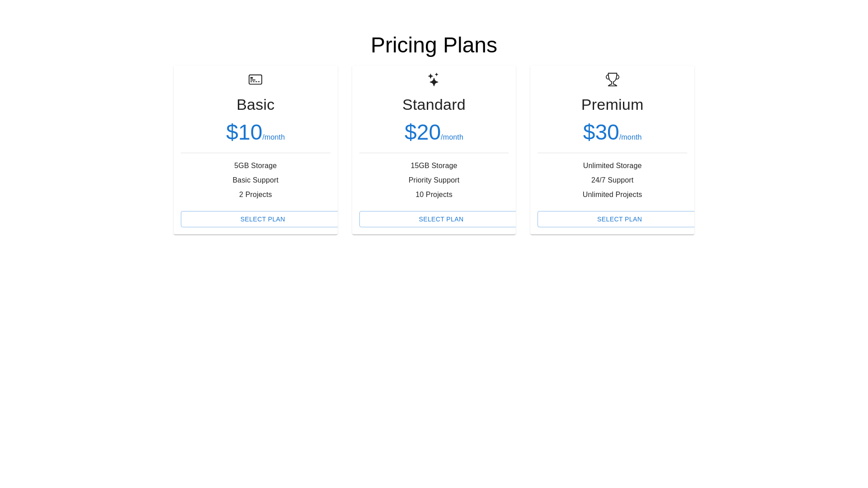Click the $30/month price

612,132
